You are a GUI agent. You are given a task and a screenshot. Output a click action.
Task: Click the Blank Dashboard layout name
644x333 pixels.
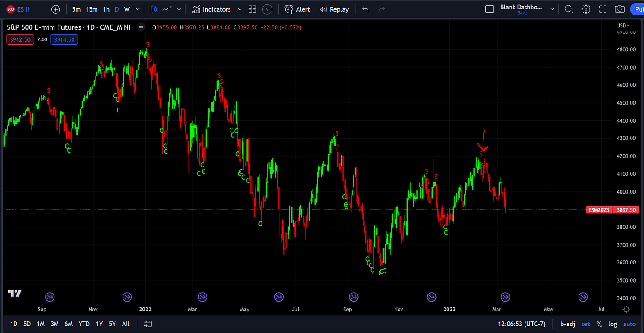coord(521,7)
